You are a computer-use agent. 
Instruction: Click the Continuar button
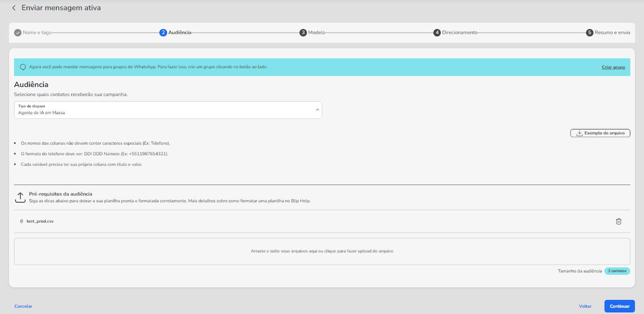click(619, 306)
